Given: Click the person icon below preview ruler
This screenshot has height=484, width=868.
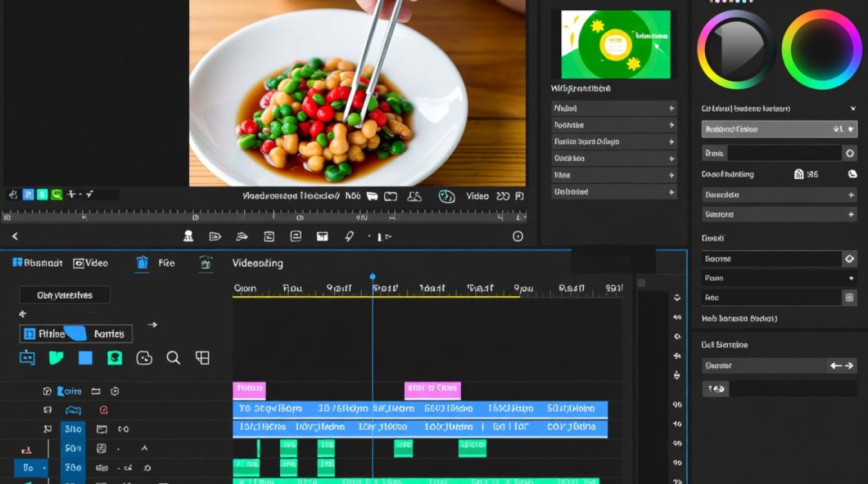Looking at the screenshot, I should (188, 237).
